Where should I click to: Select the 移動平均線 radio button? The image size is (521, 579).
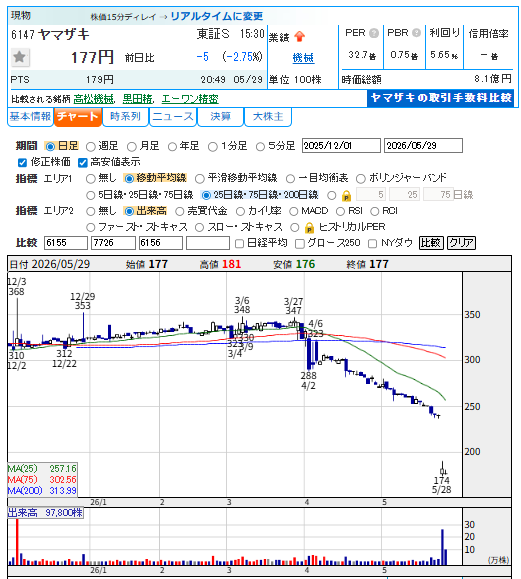[129, 179]
